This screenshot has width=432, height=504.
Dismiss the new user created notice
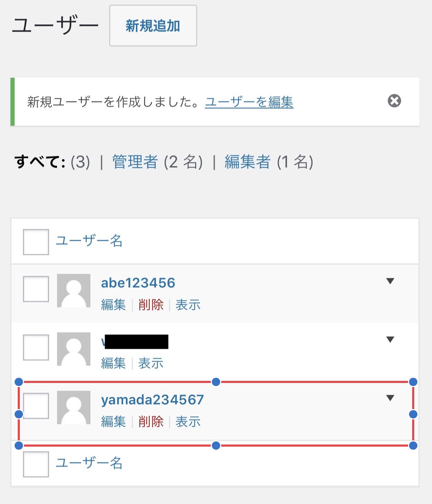[394, 101]
